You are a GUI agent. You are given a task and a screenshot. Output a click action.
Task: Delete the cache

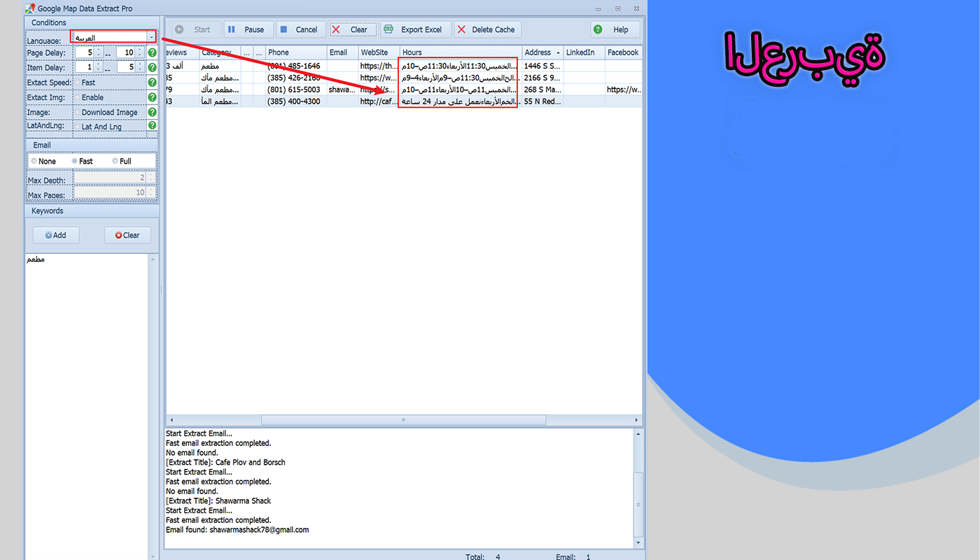pyautogui.click(x=487, y=29)
